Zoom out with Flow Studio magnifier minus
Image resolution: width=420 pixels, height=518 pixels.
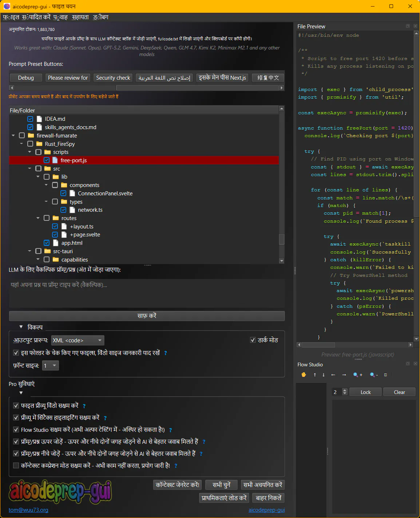point(374,375)
